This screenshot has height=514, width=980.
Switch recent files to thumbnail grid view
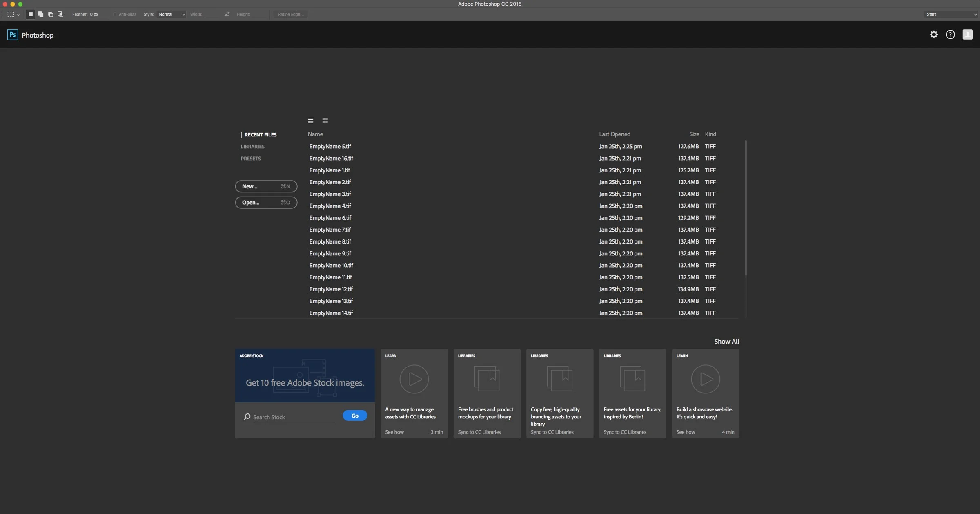[325, 121]
